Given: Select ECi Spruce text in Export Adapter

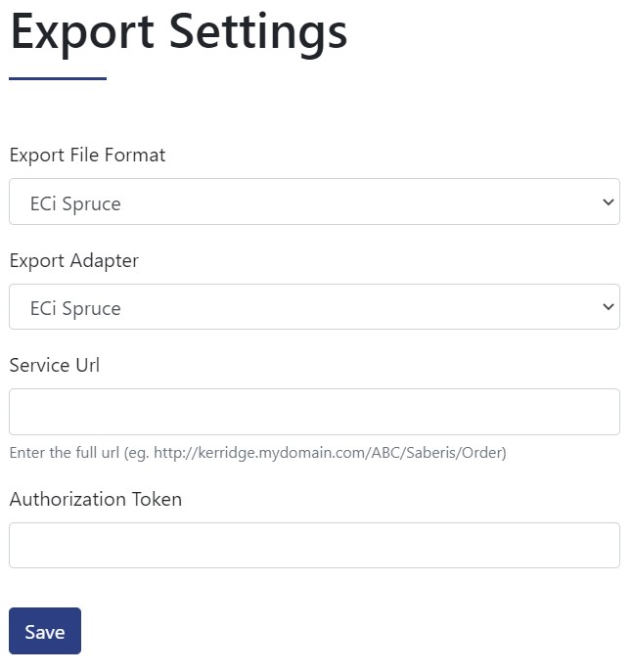Looking at the screenshot, I should [75, 309].
